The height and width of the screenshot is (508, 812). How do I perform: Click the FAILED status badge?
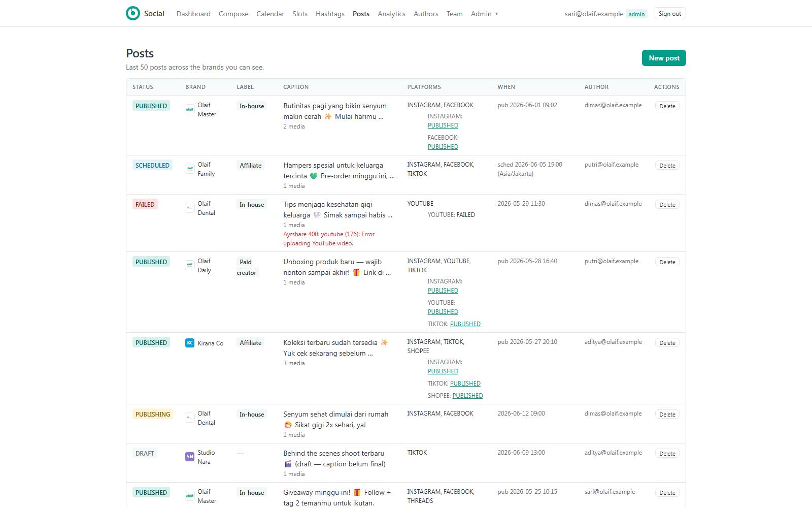pos(145,204)
